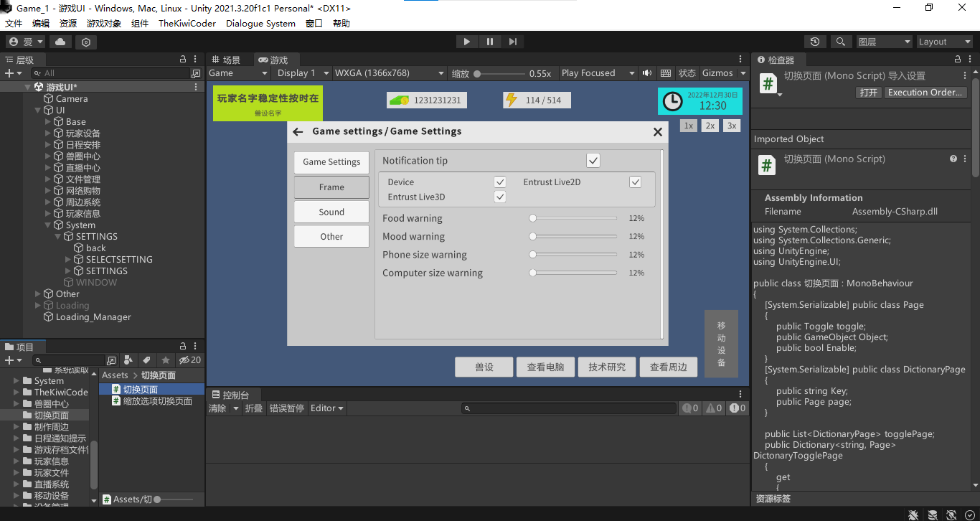The width and height of the screenshot is (980, 521).
Task: Click the Pause button in toolbar
Action: (x=489, y=42)
